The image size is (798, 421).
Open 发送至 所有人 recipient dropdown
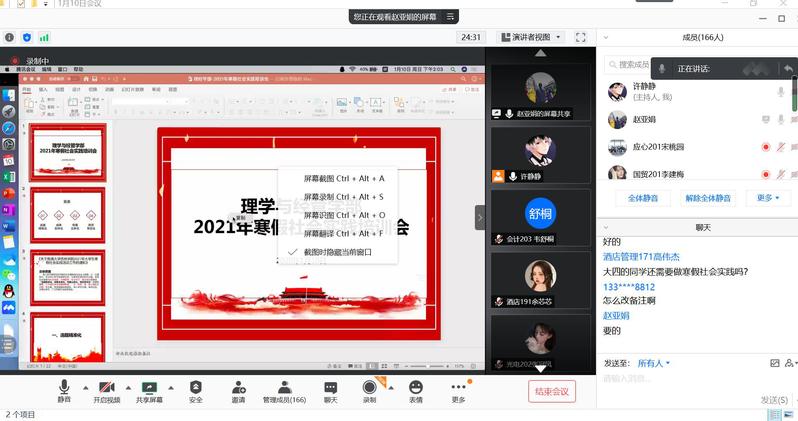(x=655, y=363)
